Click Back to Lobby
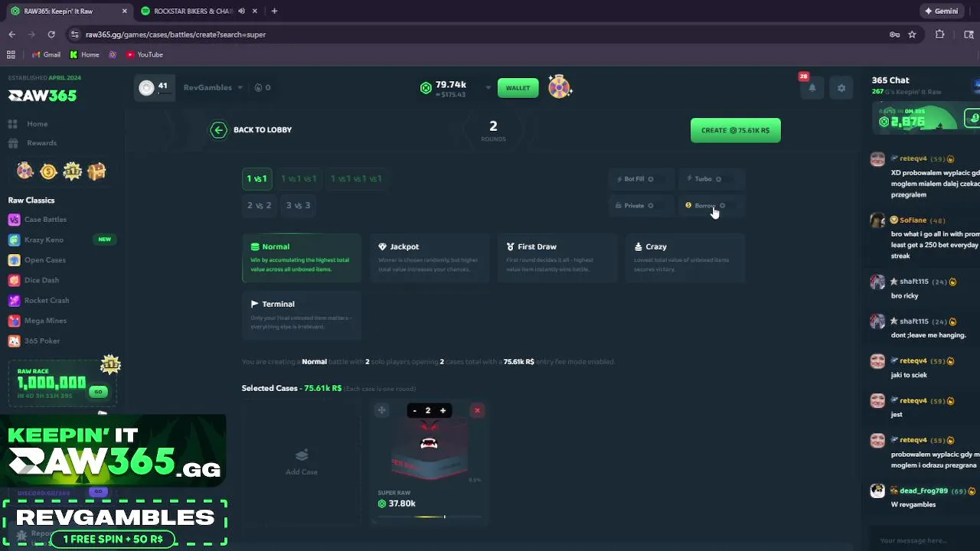Screen dimensions: 980x551 pyautogui.click(x=262, y=130)
